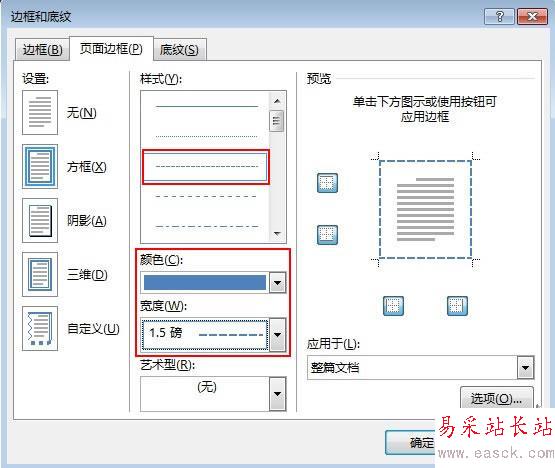This screenshot has width=555, height=468.
Task: Toggle the left border button in preview
Action: point(393,306)
